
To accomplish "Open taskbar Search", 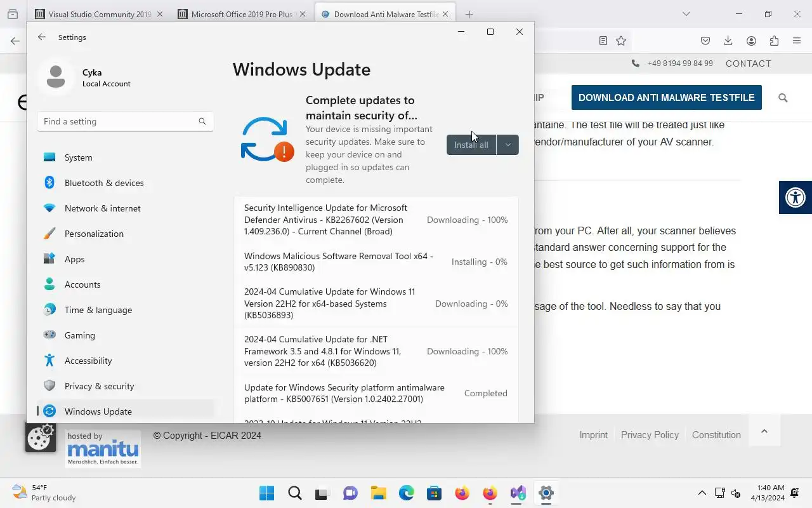I will (295, 493).
